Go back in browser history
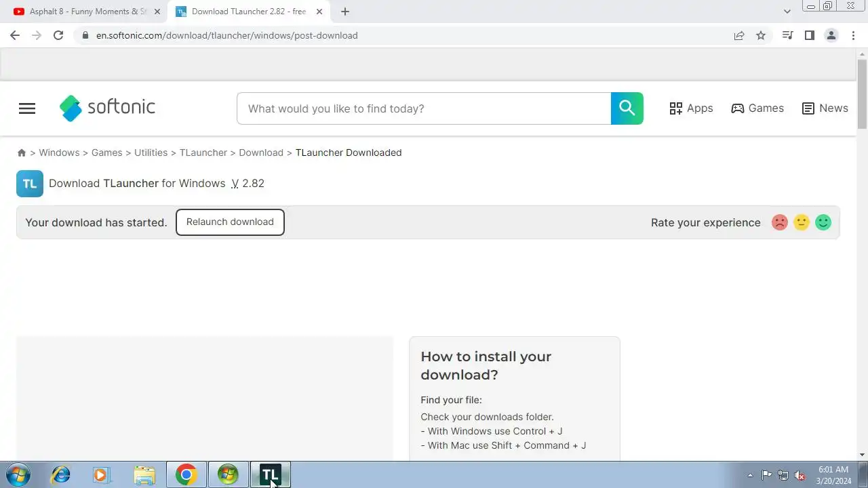This screenshot has width=868, height=488. (15, 35)
